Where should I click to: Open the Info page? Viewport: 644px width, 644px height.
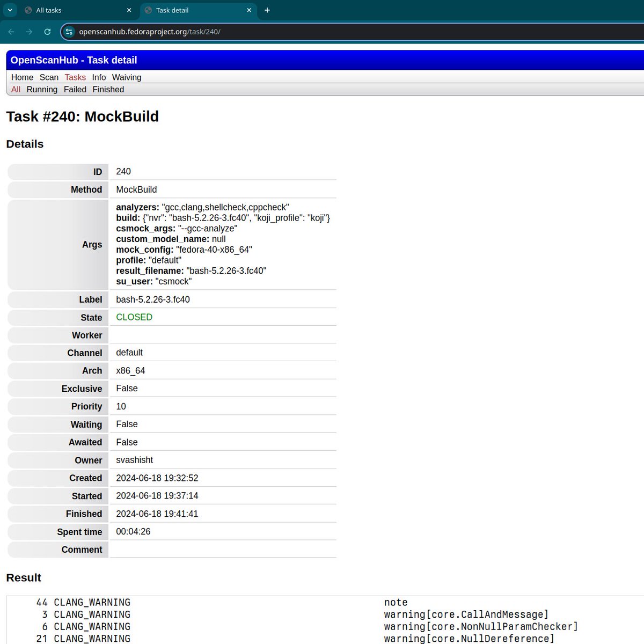pyautogui.click(x=99, y=77)
